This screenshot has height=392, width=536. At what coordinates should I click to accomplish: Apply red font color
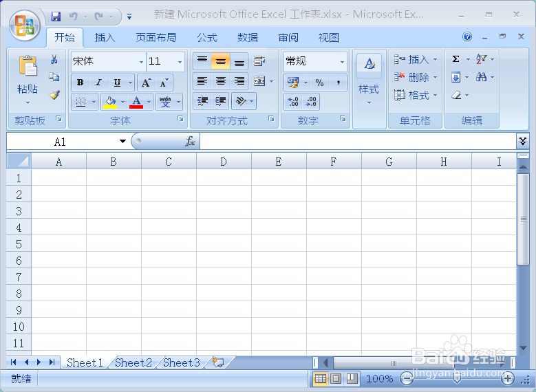click(x=136, y=102)
